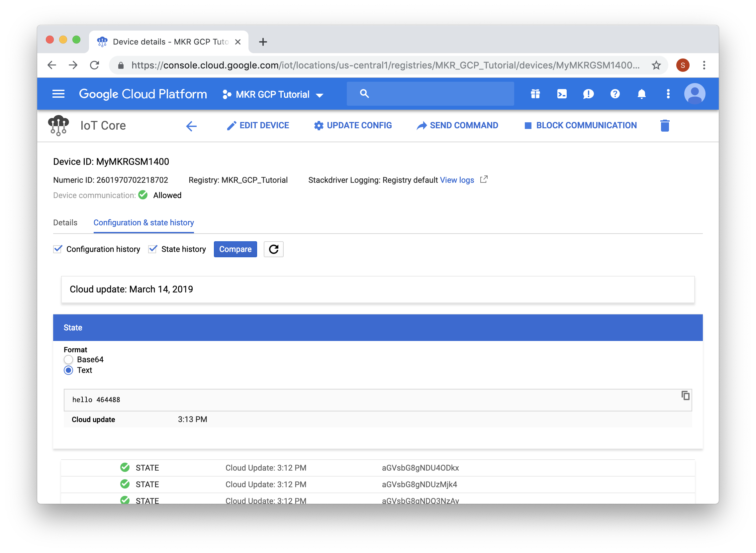Open the Cloud Shell terminal icon
This screenshot has width=756, height=553.
tap(562, 94)
